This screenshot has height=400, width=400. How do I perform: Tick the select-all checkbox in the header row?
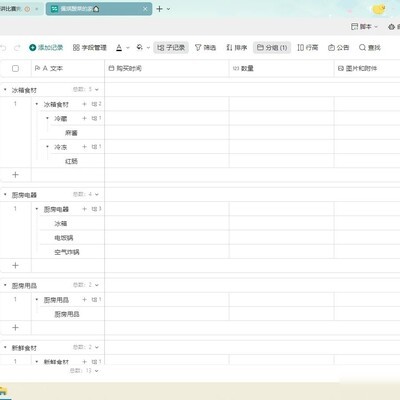15,68
